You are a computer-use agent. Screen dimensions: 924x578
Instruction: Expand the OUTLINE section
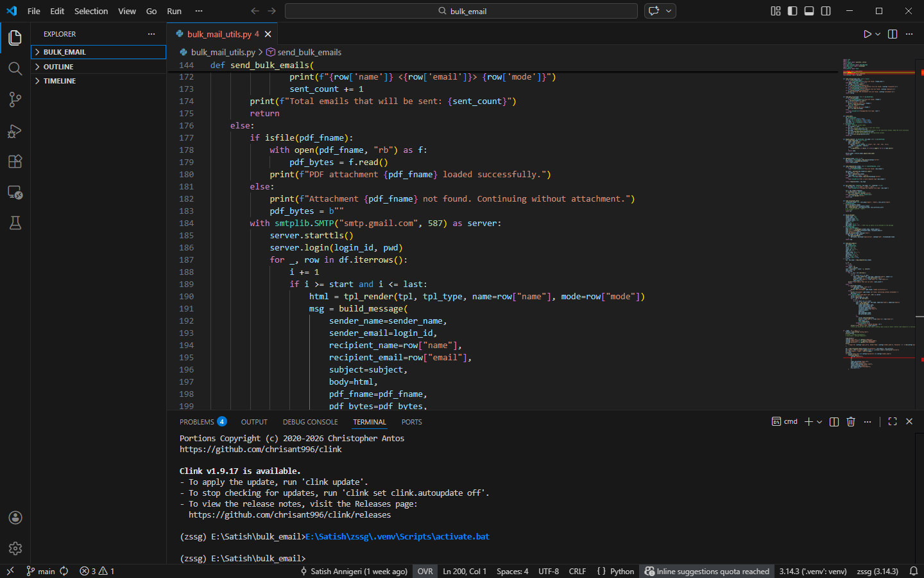pos(98,67)
